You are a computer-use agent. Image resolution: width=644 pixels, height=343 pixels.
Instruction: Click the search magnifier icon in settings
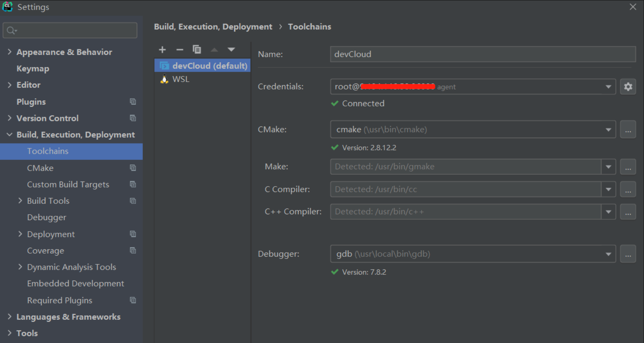pyautogui.click(x=12, y=30)
